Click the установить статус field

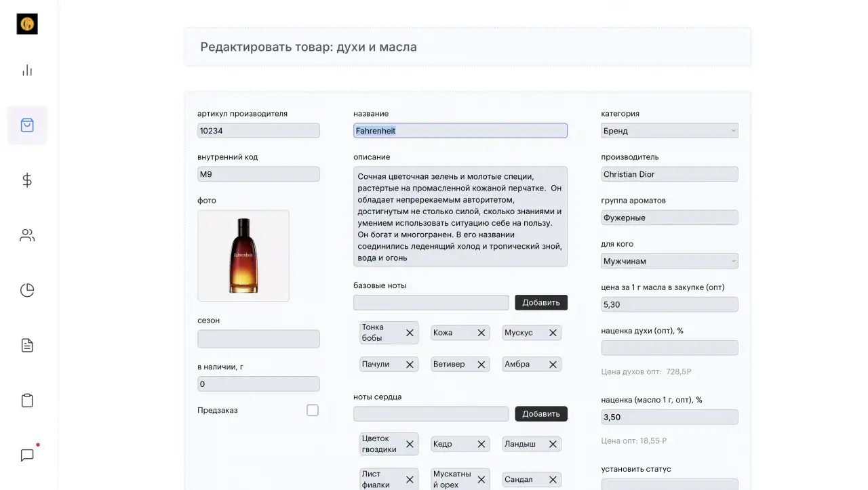(669, 485)
